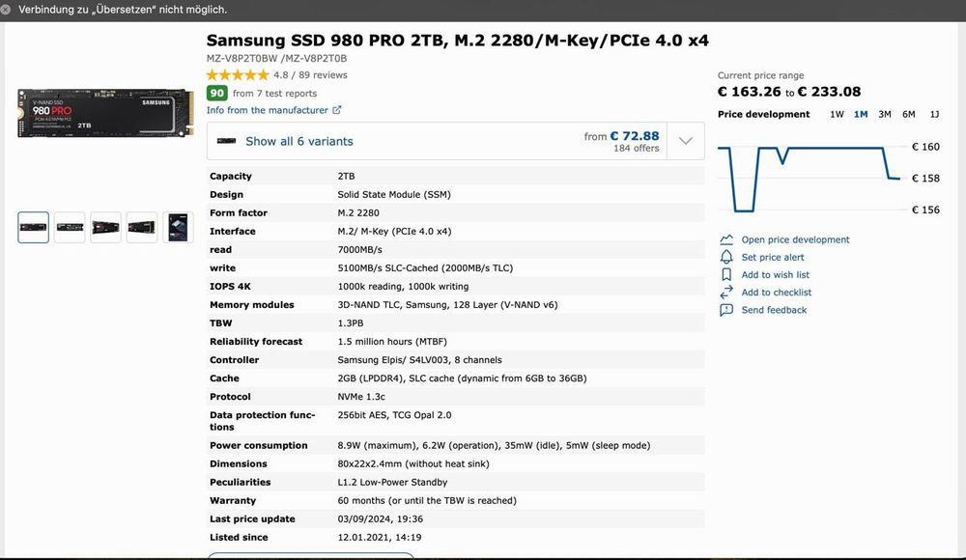Dismiss the translation error banner
966x560 pixels.
coord(7,10)
